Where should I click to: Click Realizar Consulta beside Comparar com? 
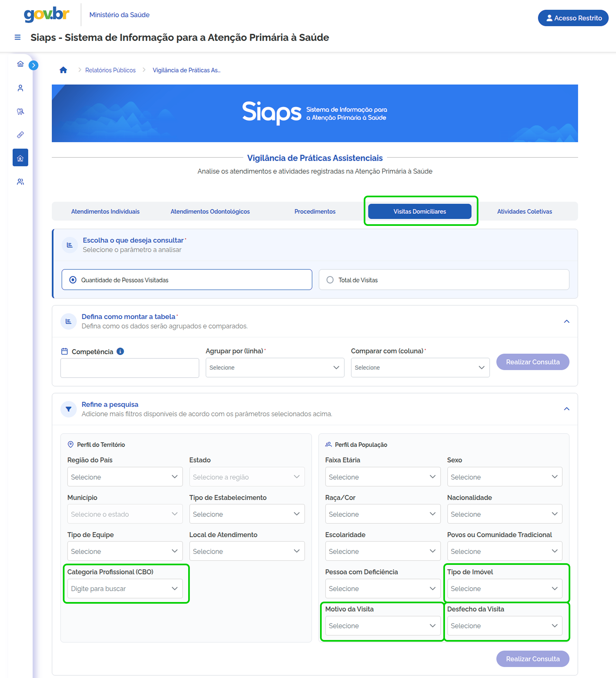(533, 362)
